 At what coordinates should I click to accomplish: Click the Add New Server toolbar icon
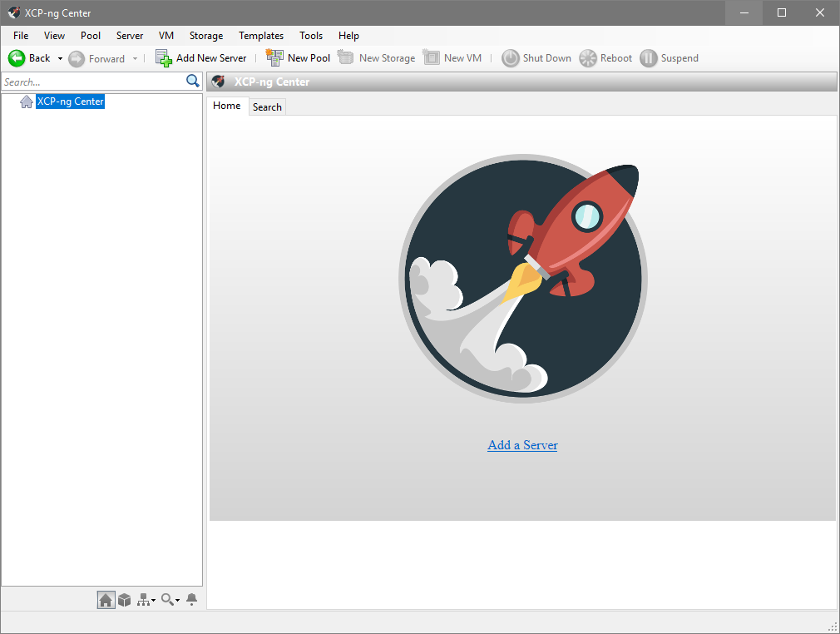click(x=163, y=58)
